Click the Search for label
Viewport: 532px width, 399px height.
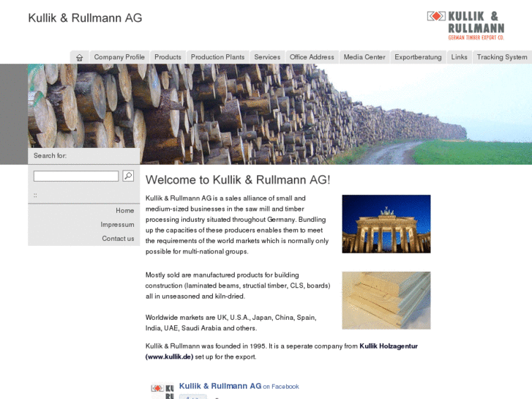coord(50,155)
